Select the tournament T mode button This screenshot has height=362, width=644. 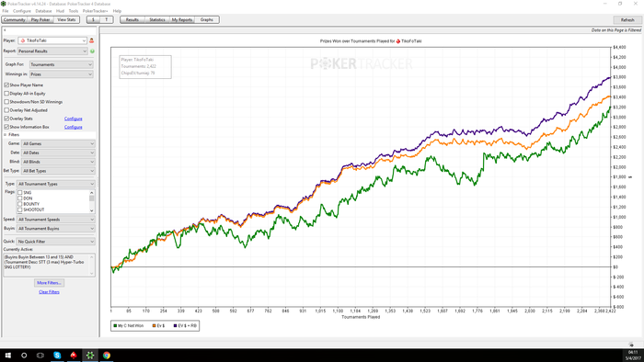pos(107,19)
